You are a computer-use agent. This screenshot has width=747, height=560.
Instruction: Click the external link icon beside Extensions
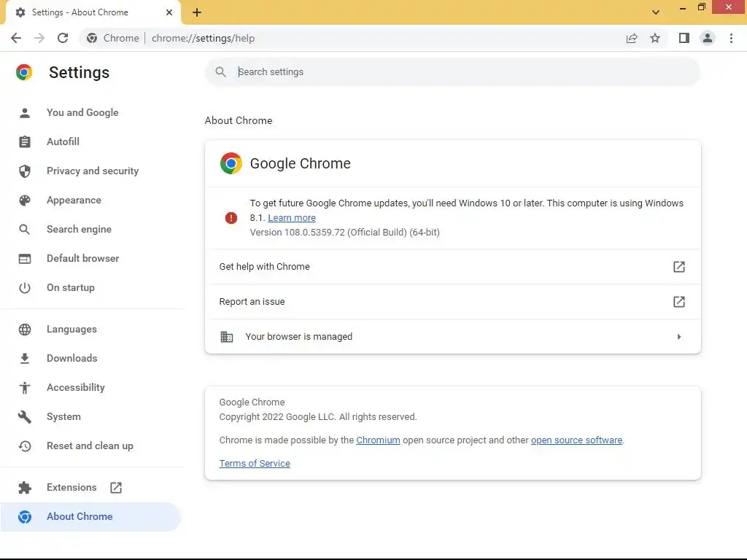pos(116,488)
